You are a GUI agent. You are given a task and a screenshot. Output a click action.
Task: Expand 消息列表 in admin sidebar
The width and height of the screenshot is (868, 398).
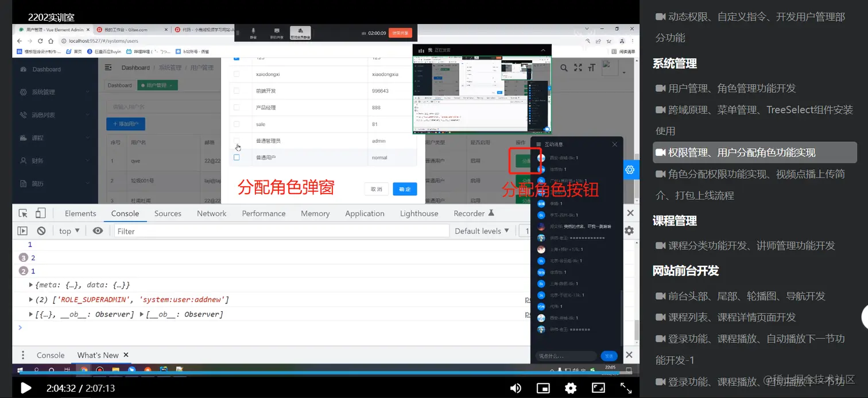click(55, 115)
